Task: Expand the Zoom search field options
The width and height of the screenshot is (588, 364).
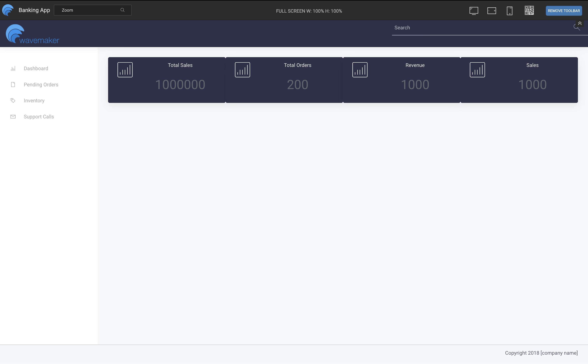Action: [x=122, y=10]
